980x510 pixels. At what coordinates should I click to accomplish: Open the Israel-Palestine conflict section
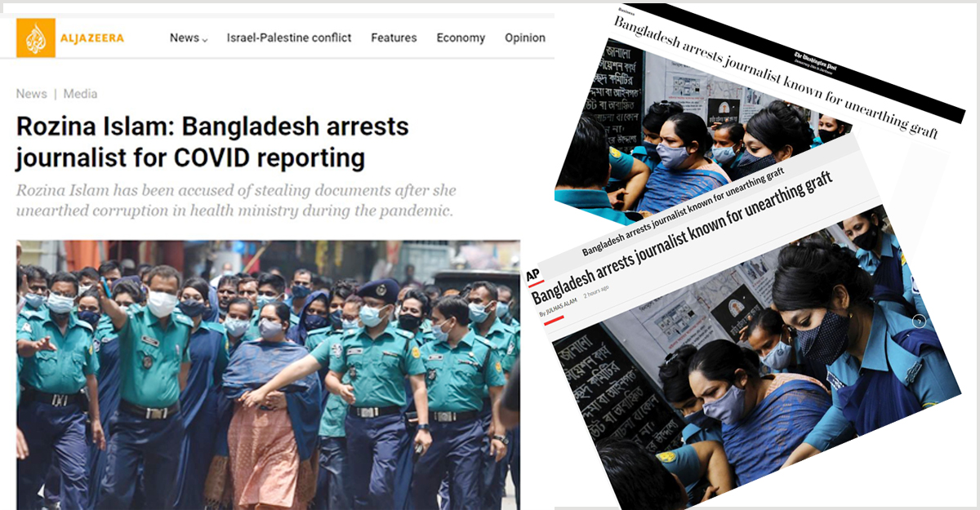point(289,38)
